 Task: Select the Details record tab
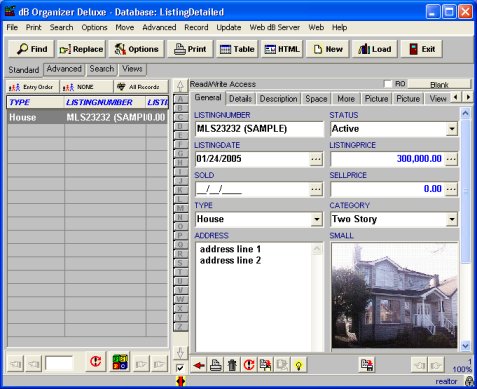240,99
